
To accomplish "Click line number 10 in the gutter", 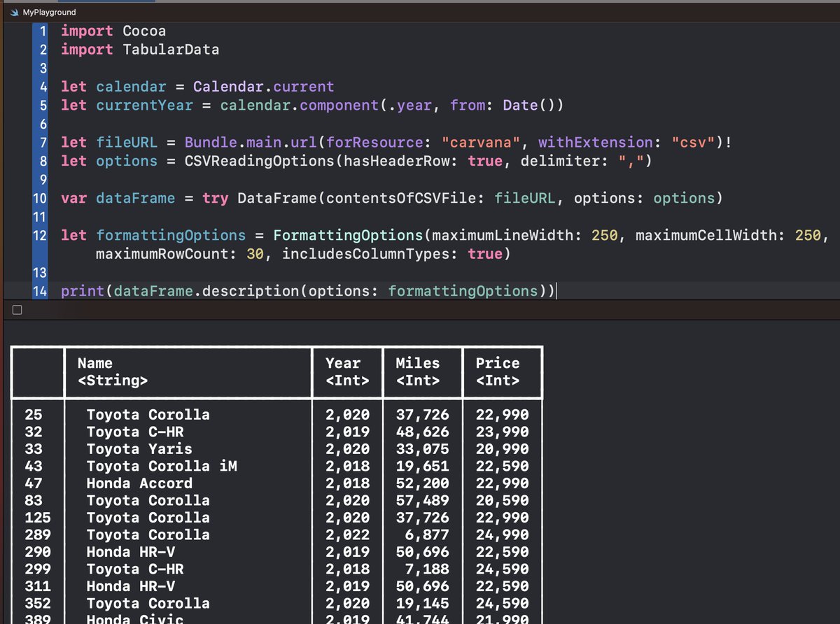I will point(39,198).
